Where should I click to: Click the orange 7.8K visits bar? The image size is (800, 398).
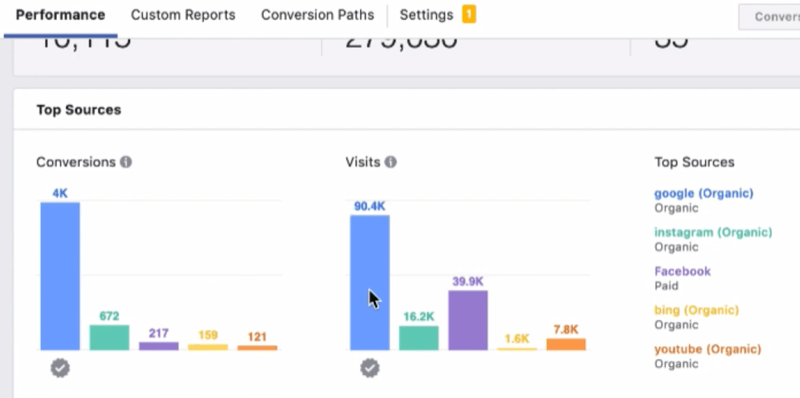tap(566, 344)
